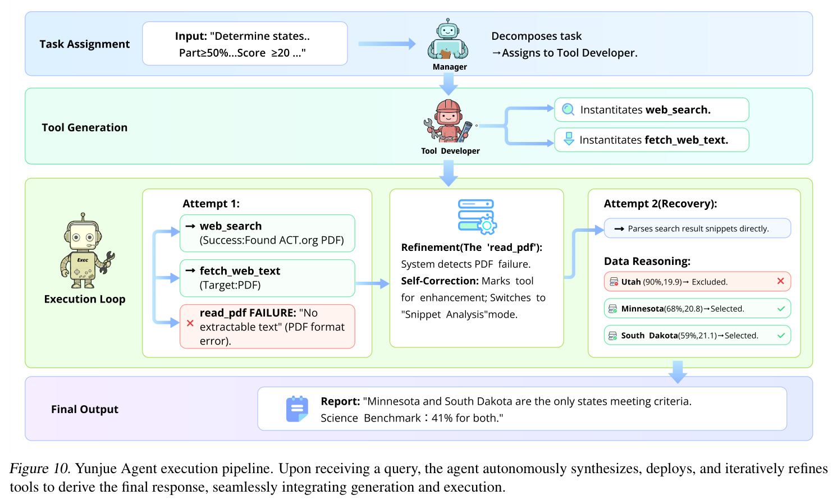Image resolution: width=837 pixels, height=504 pixels.
Task: Click the 'Figure 10.' caption label
Action: coord(40,469)
